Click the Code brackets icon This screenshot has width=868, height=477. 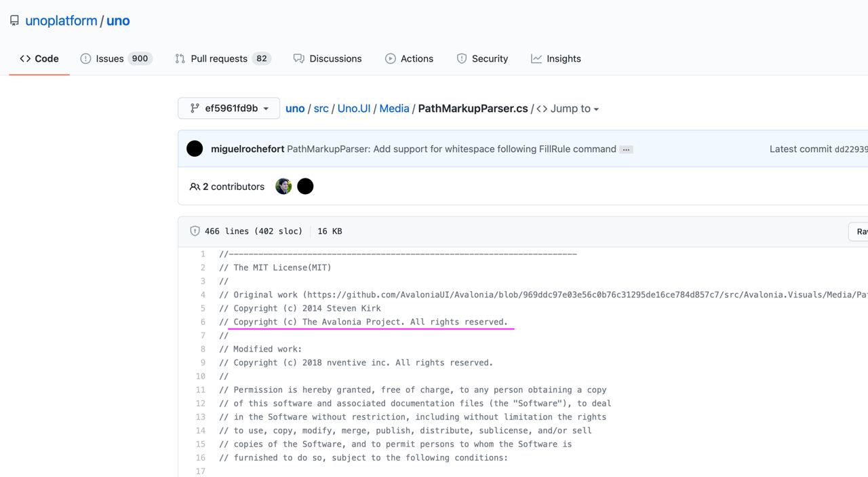[x=25, y=58]
